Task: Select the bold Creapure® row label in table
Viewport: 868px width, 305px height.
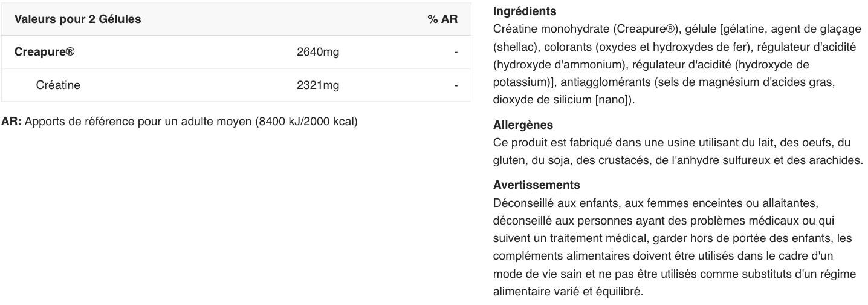Action: click(x=45, y=52)
